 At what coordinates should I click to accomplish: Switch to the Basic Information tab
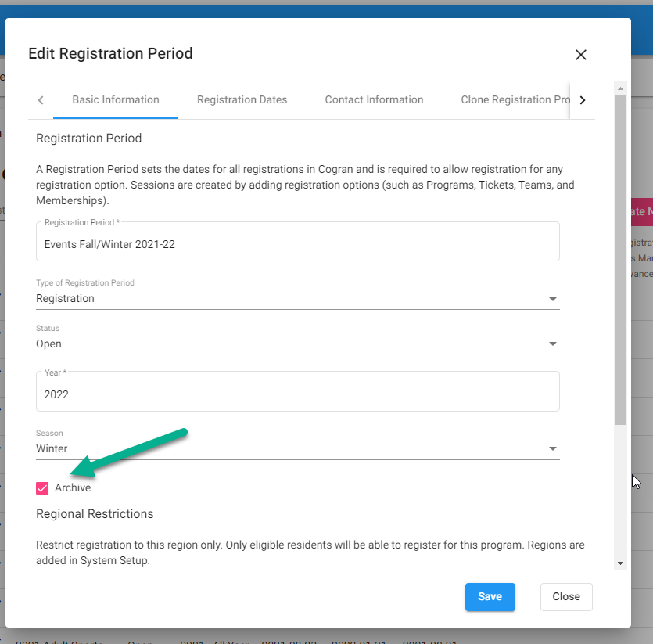coord(116,100)
